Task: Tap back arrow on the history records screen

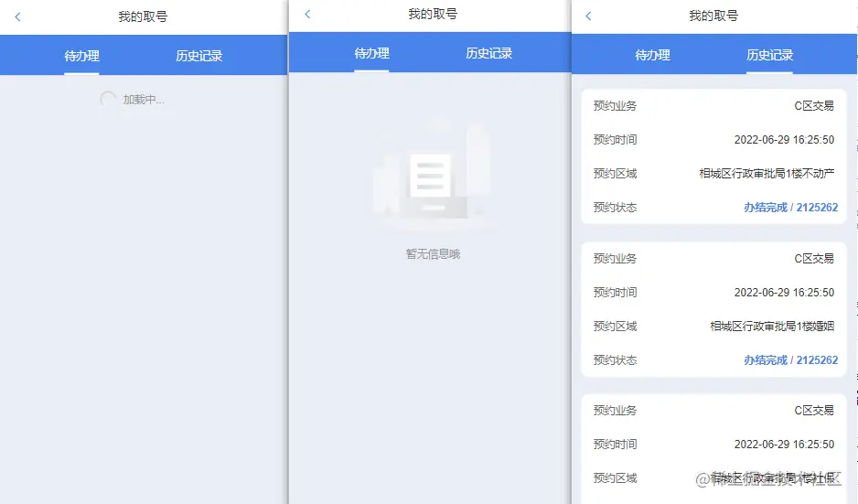Action: (x=589, y=16)
